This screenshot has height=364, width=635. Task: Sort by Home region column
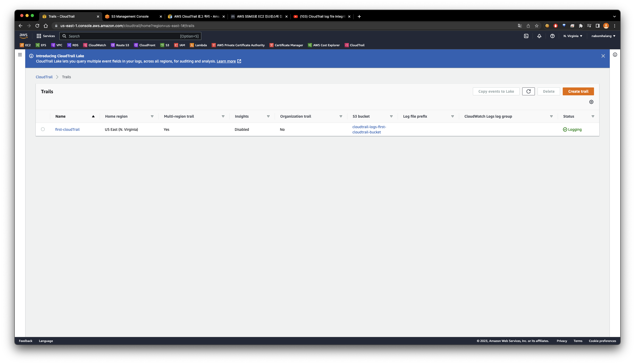point(129,116)
